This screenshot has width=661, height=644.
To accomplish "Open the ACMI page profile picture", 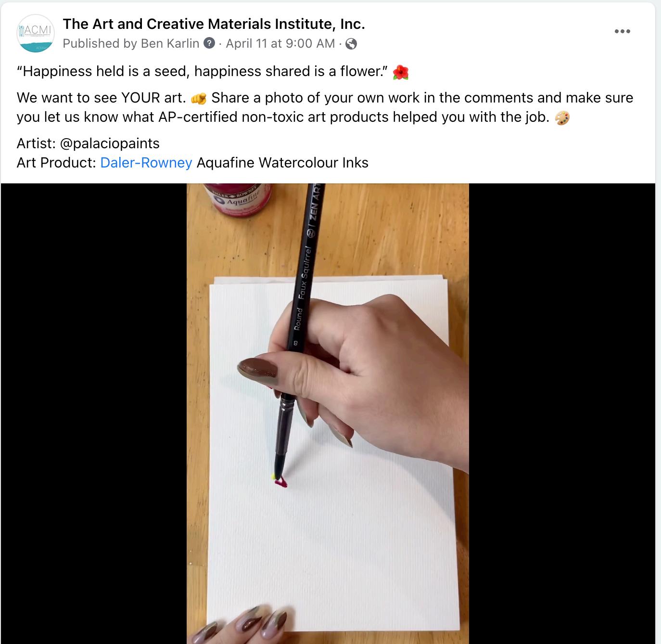I will (x=36, y=33).
